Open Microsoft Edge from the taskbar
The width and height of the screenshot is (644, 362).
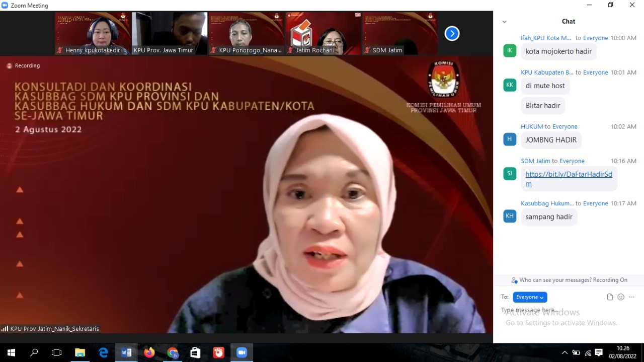[103, 353]
